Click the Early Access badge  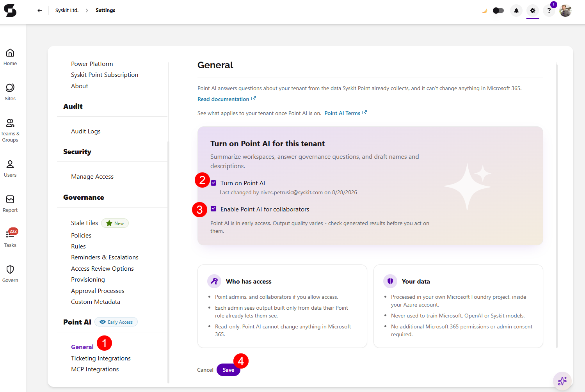(x=116, y=322)
